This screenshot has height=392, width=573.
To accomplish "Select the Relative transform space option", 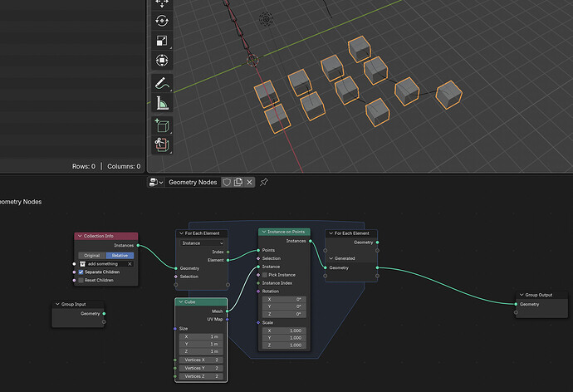I will click(x=120, y=255).
